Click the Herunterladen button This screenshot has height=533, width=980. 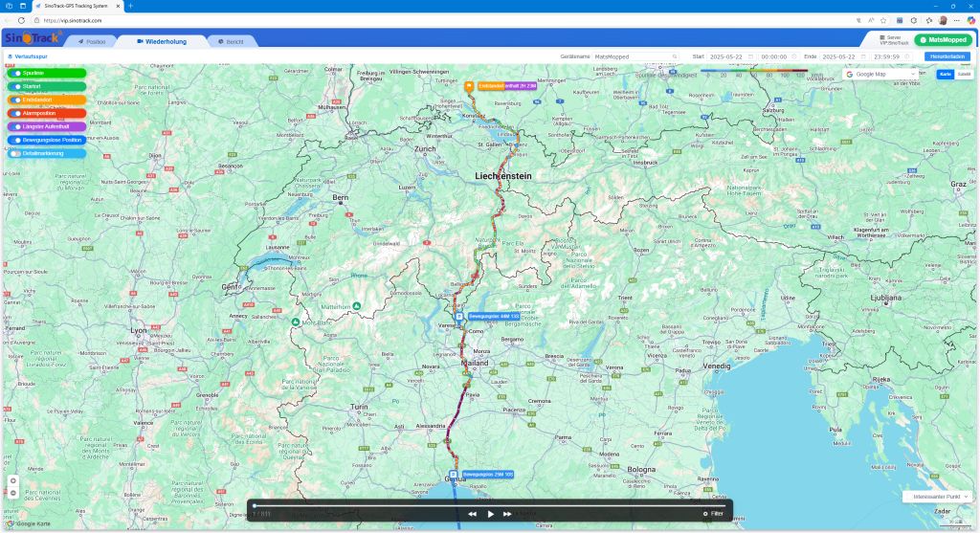point(947,56)
